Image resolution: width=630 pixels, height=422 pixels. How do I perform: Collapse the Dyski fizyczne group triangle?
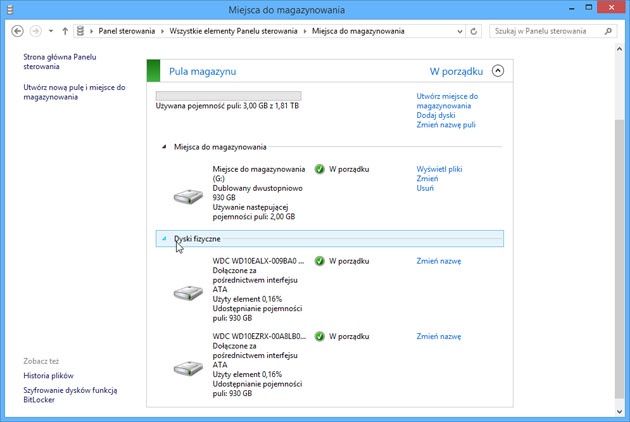pos(164,239)
